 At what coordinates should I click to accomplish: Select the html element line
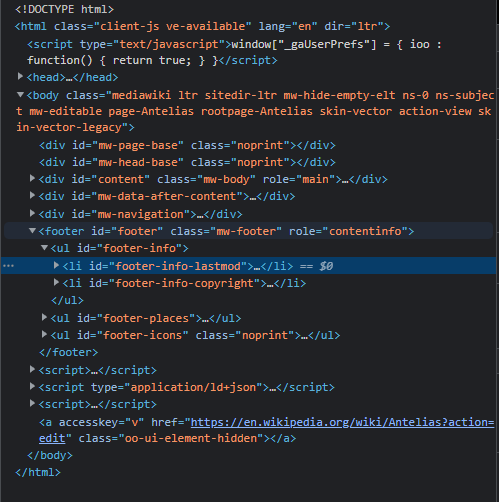(202, 26)
